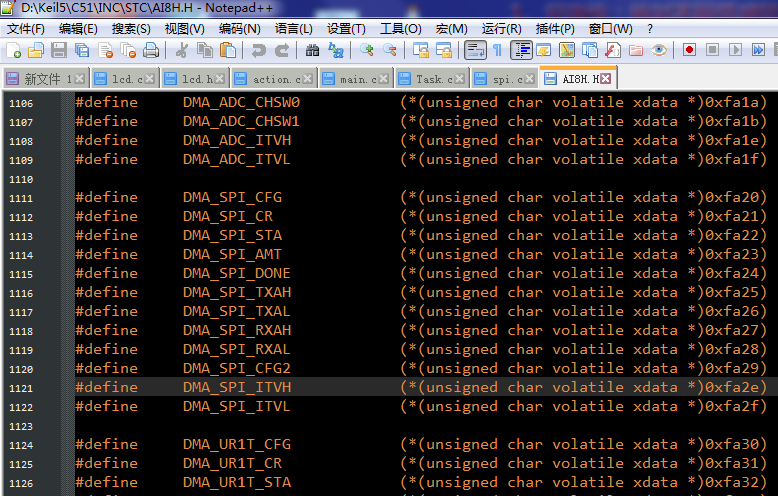Toggle the indent guide display
This screenshot has height=496, width=778.
[x=521, y=51]
